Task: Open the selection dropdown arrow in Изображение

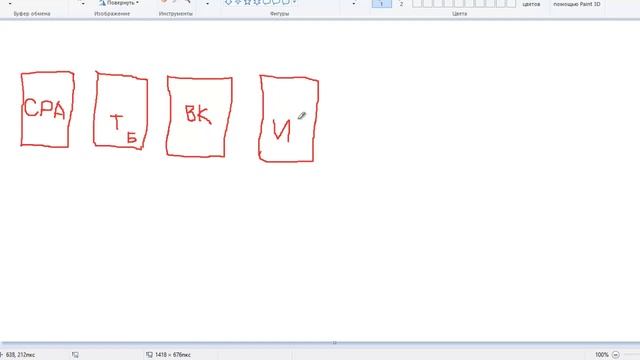Action: pos(83,3)
